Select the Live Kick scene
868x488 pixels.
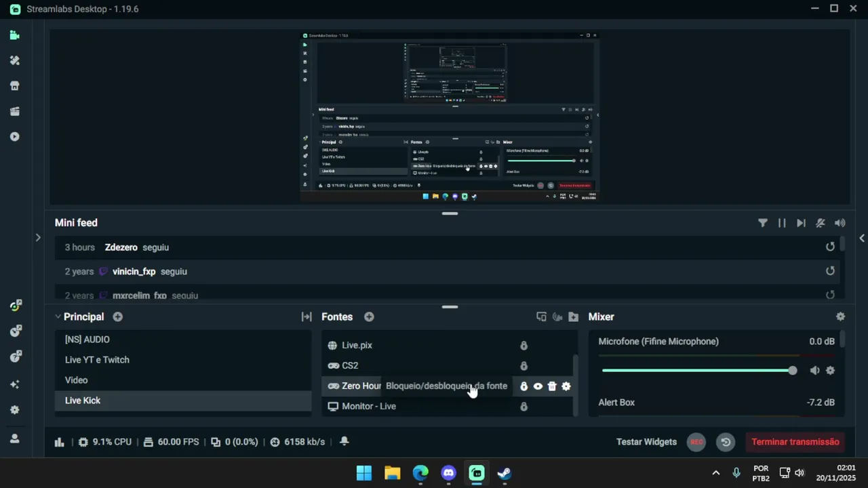(x=183, y=401)
